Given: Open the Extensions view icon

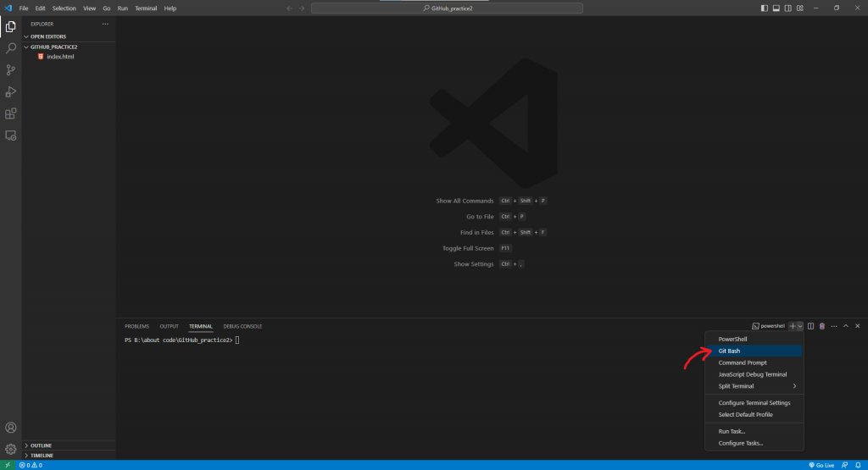Looking at the screenshot, I should tap(10, 114).
